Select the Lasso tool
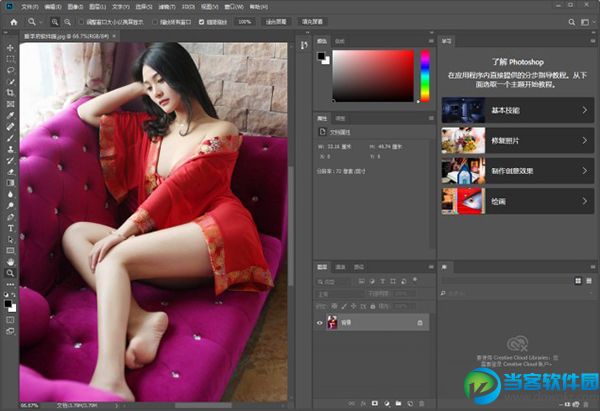This screenshot has width=600, height=411. coord(10,70)
